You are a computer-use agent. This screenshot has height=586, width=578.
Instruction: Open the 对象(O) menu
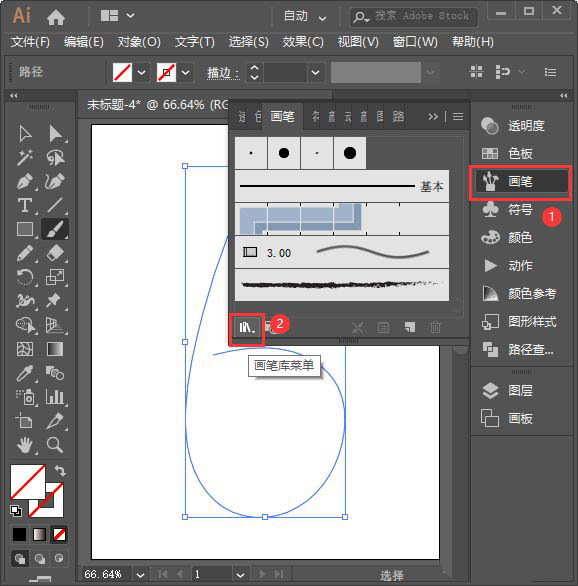click(x=139, y=41)
